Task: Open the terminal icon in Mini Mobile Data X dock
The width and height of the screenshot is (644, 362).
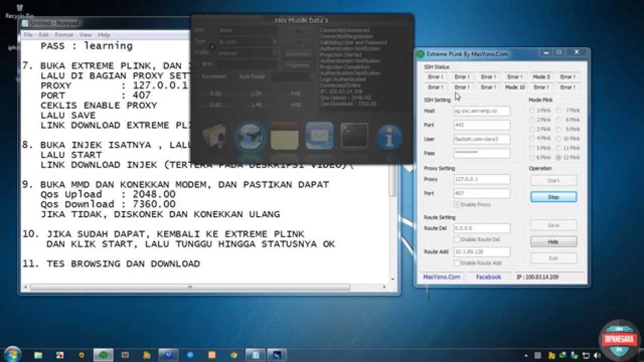Action: [354, 136]
